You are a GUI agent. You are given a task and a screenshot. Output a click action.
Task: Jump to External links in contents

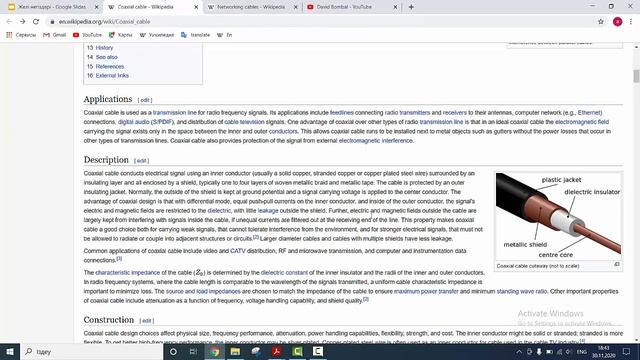point(112,76)
